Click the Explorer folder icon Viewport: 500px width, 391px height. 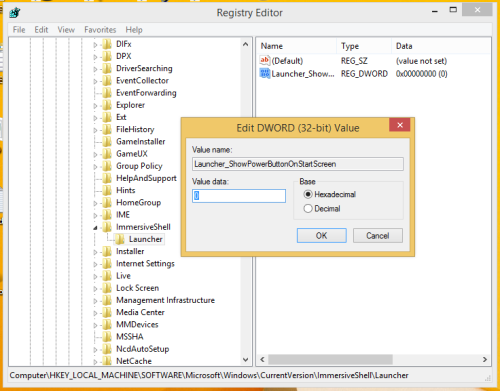click(x=107, y=105)
